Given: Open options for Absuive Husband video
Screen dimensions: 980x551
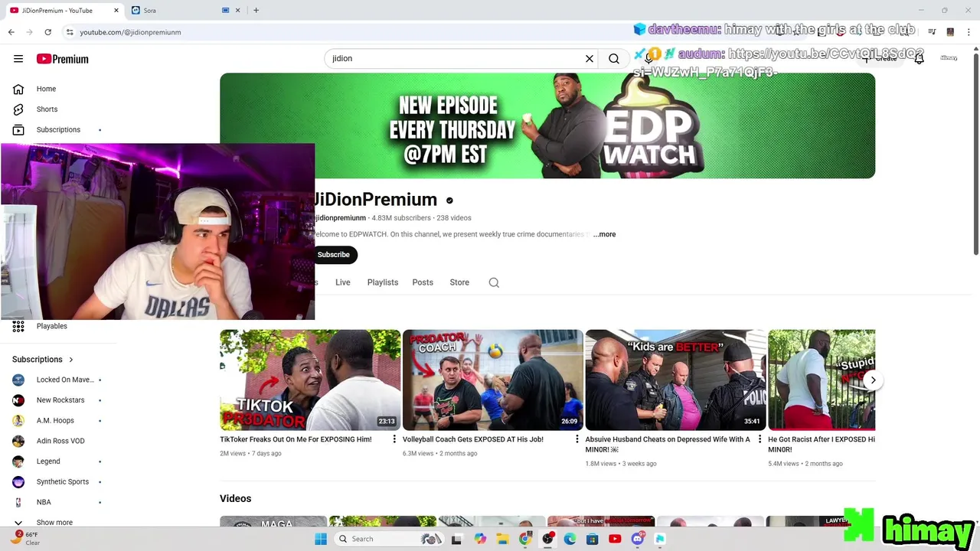Looking at the screenshot, I should pyautogui.click(x=759, y=439).
